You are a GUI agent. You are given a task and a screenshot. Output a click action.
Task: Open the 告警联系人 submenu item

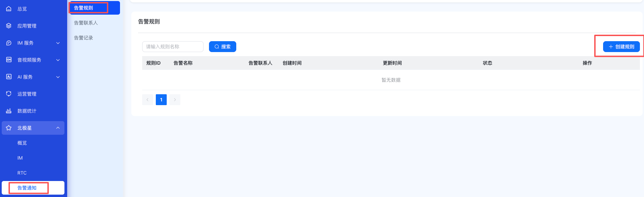pos(86,23)
